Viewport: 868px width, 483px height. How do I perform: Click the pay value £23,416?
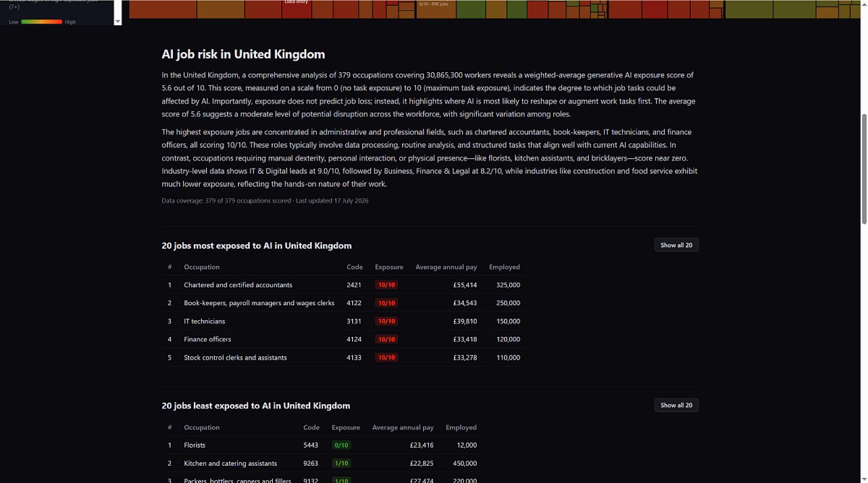pos(421,445)
